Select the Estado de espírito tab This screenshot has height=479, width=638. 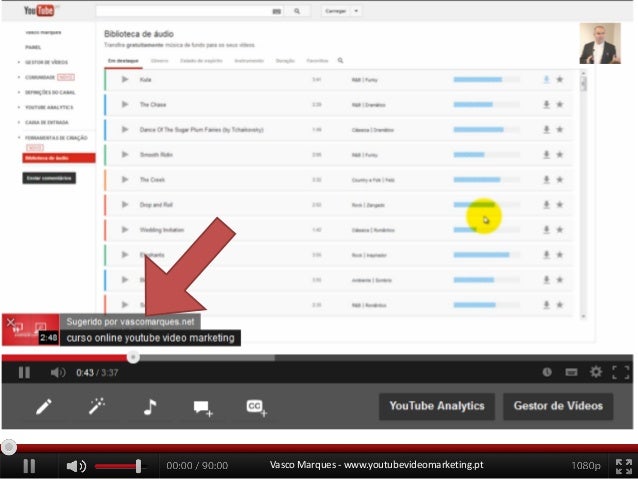[201, 61]
